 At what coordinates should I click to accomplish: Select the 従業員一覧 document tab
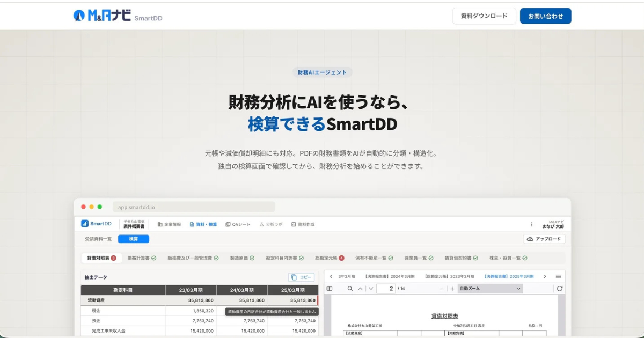click(x=419, y=258)
